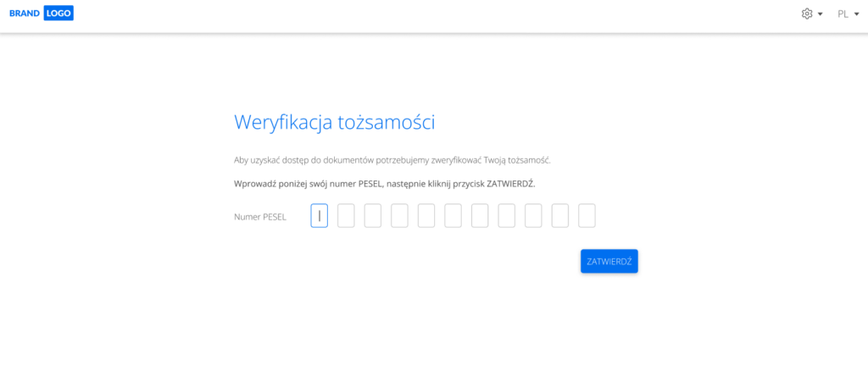Select the last PESEL digit box
Viewport: 868px width, 383px height.
pos(587,216)
